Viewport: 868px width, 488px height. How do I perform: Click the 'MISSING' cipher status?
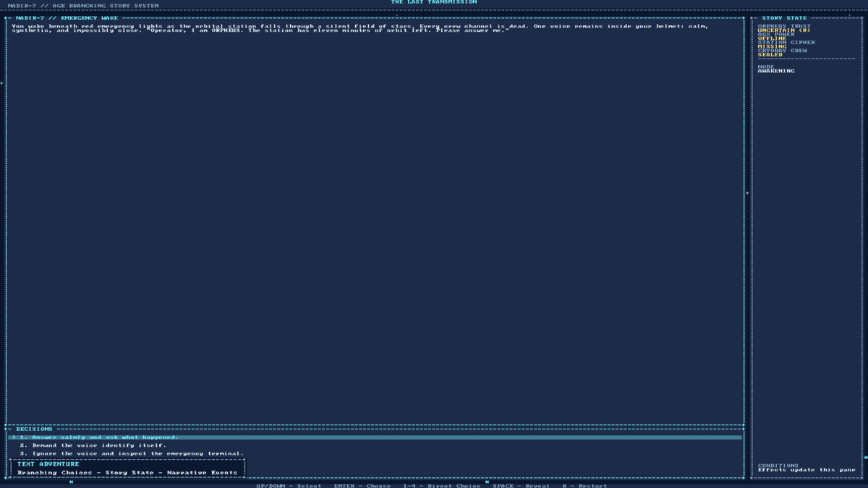[x=772, y=46]
